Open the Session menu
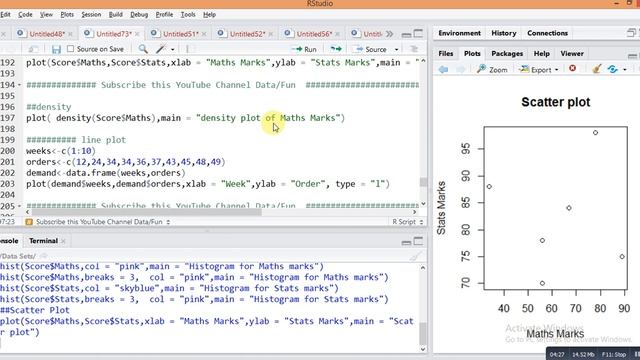 91,14
